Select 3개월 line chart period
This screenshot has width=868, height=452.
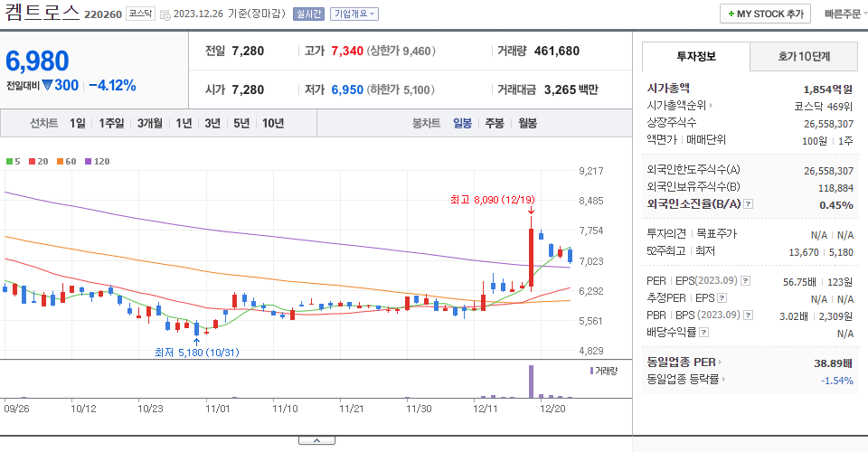coord(149,123)
